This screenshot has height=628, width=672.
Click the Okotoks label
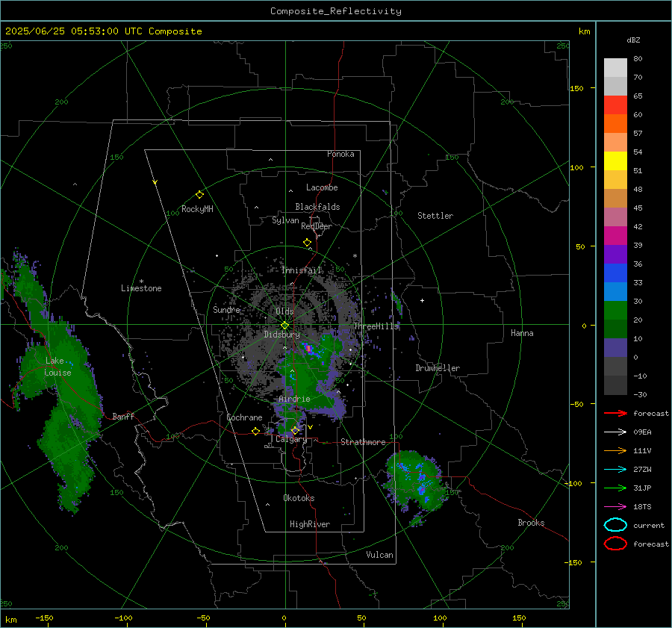[x=299, y=498]
